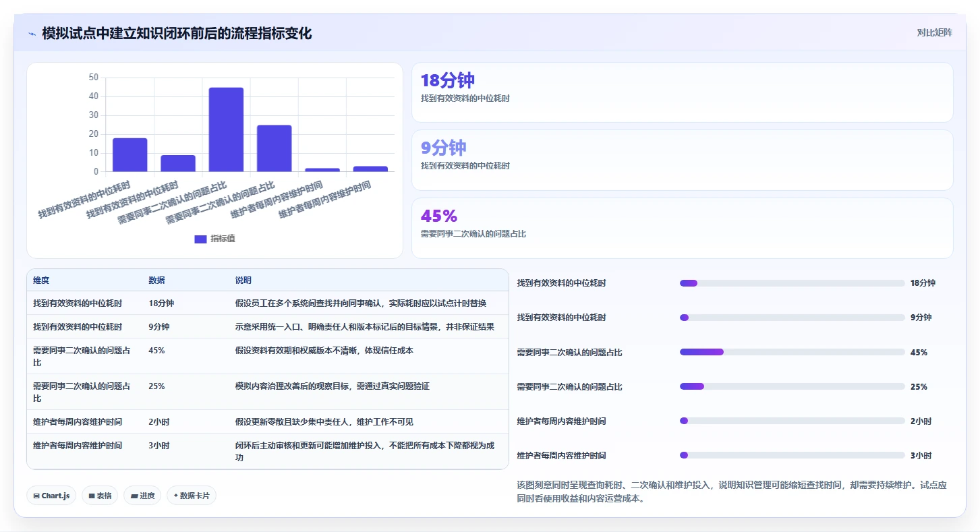Click the progress bar labeled 18分钟
Screen dimensions: 980x532
click(792, 283)
